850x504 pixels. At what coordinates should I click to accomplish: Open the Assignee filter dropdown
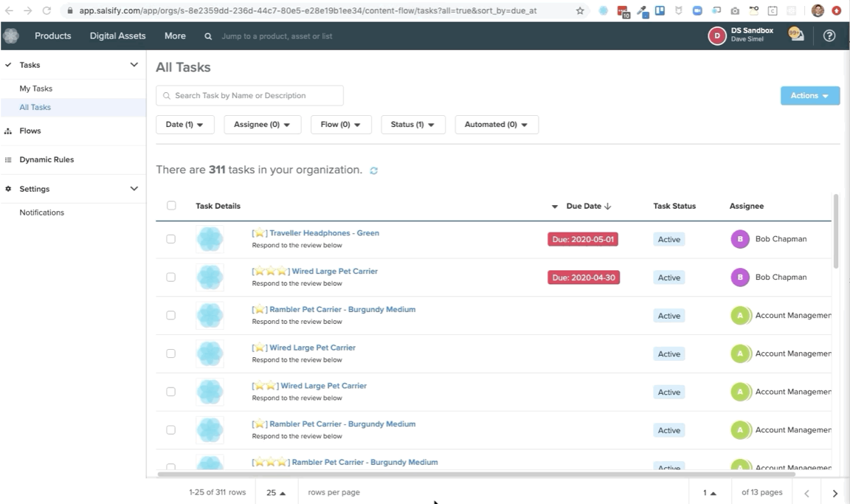[x=262, y=124]
